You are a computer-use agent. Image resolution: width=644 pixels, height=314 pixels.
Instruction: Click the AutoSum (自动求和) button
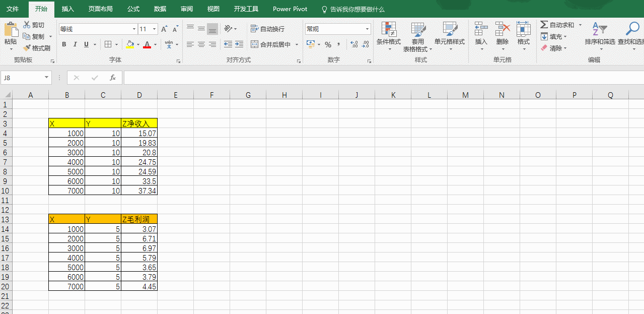coord(557,25)
